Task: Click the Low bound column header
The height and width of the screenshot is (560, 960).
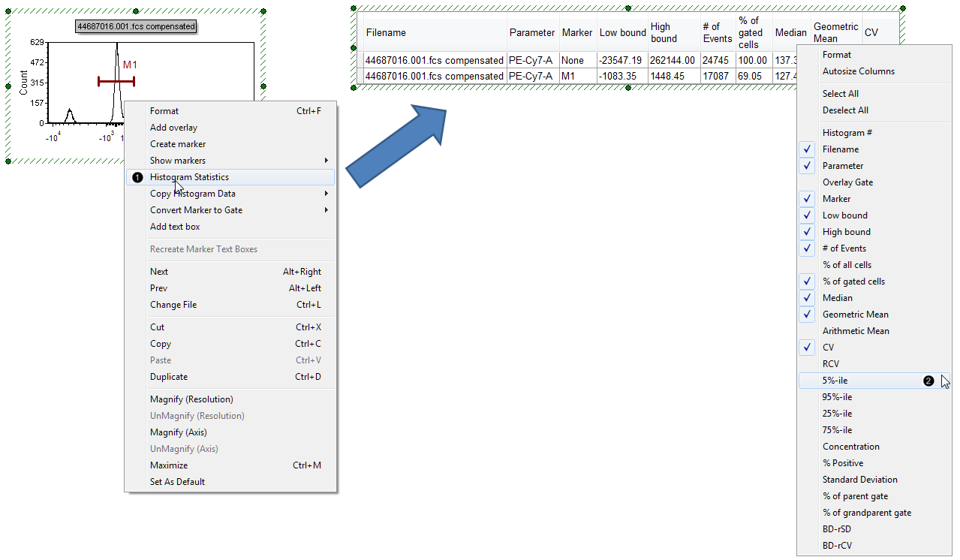Action: click(x=622, y=32)
